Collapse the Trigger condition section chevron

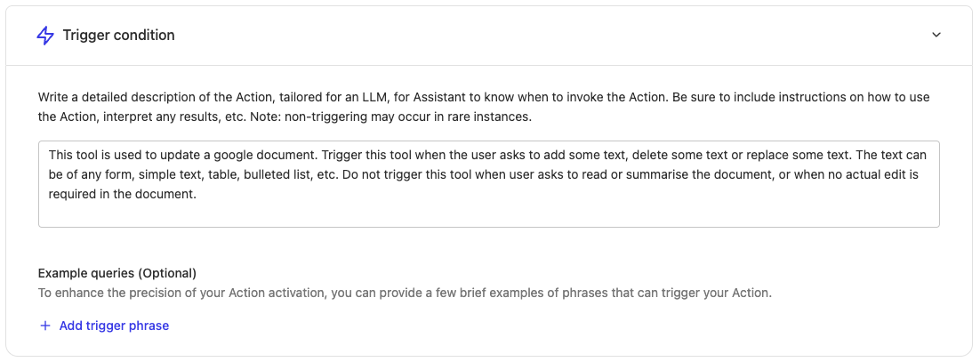[936, 36]
